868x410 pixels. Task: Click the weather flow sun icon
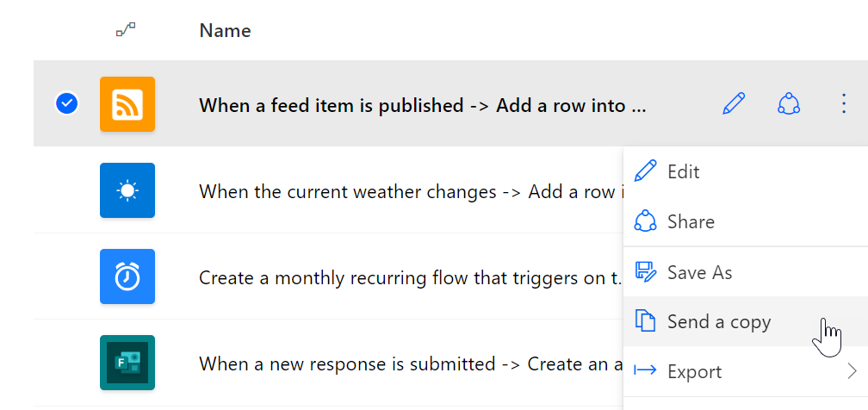click(127, 190)
